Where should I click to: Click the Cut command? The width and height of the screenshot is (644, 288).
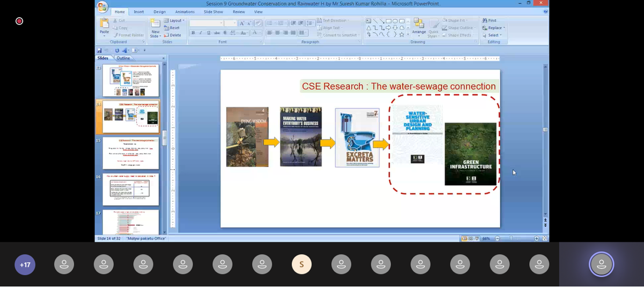pyautogui.click(x=120, y=20)
